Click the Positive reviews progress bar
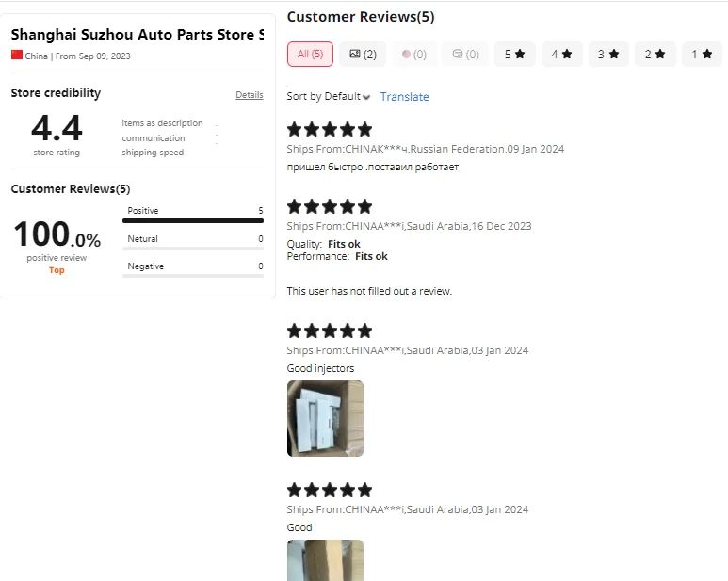 (193, 221)
